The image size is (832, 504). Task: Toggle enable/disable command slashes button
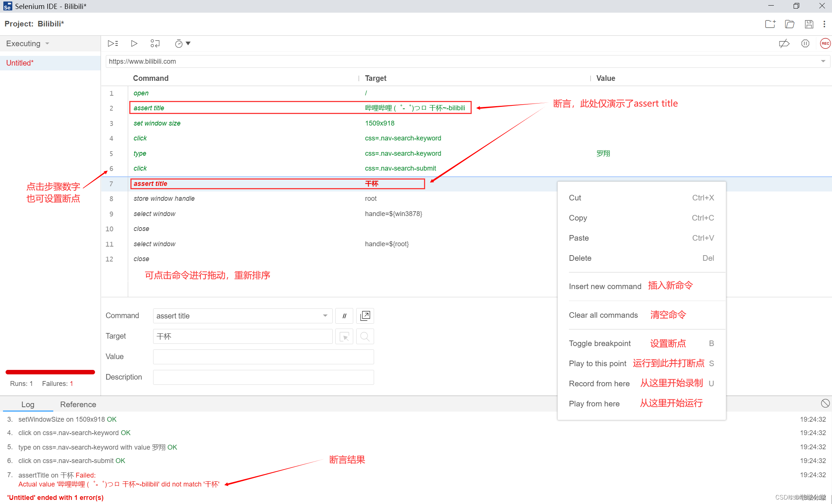coord(344,316)
